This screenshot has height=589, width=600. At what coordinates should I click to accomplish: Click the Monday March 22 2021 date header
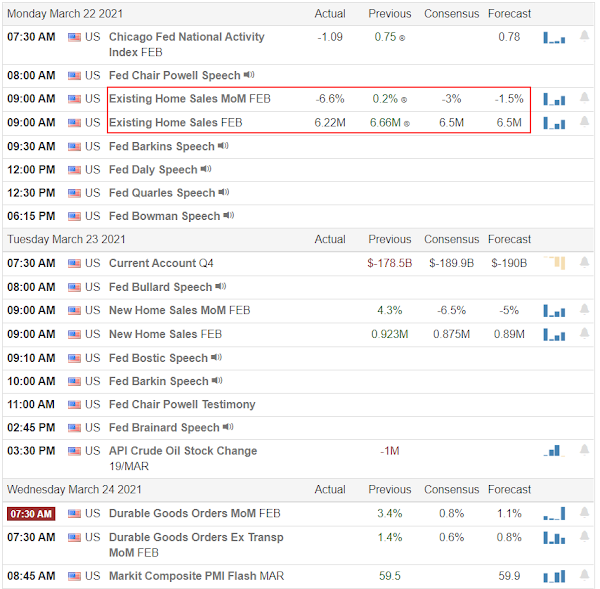65,14
